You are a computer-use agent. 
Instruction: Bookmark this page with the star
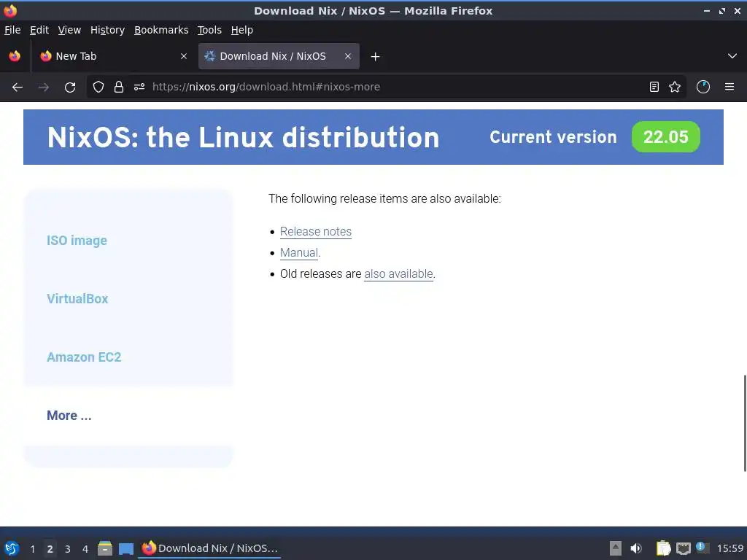[x=675, y=87]
